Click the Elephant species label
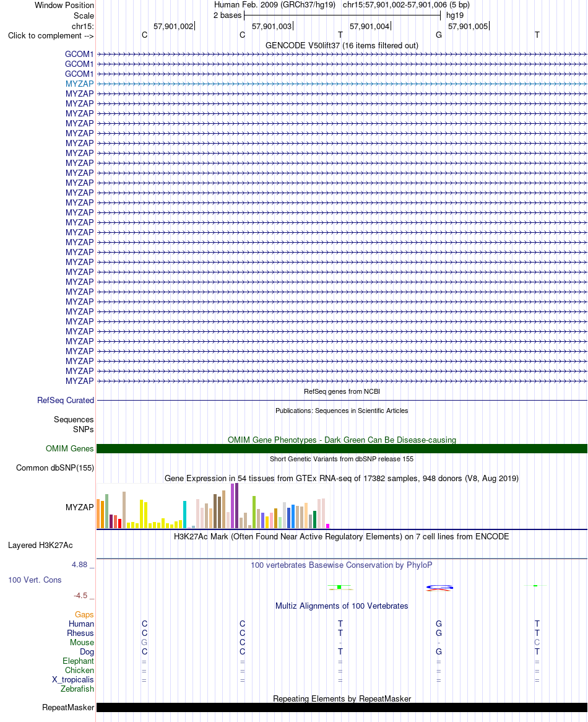This screenshot has width=588, height=722. [78, 661]
